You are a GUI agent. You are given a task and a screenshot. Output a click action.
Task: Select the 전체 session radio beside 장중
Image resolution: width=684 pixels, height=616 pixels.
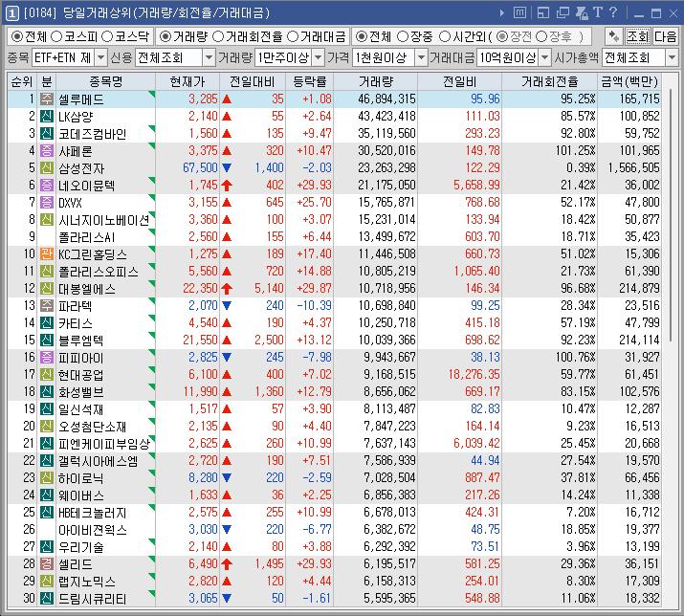tap(362, 36)
